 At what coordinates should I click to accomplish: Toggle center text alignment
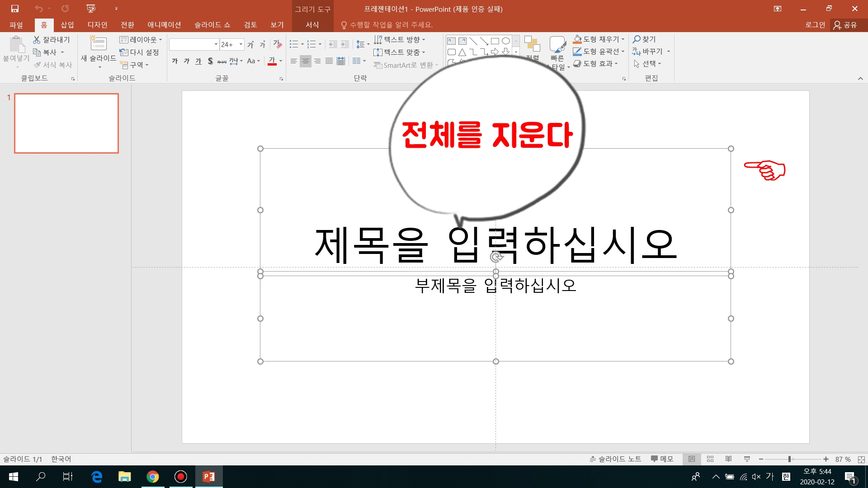306,61
